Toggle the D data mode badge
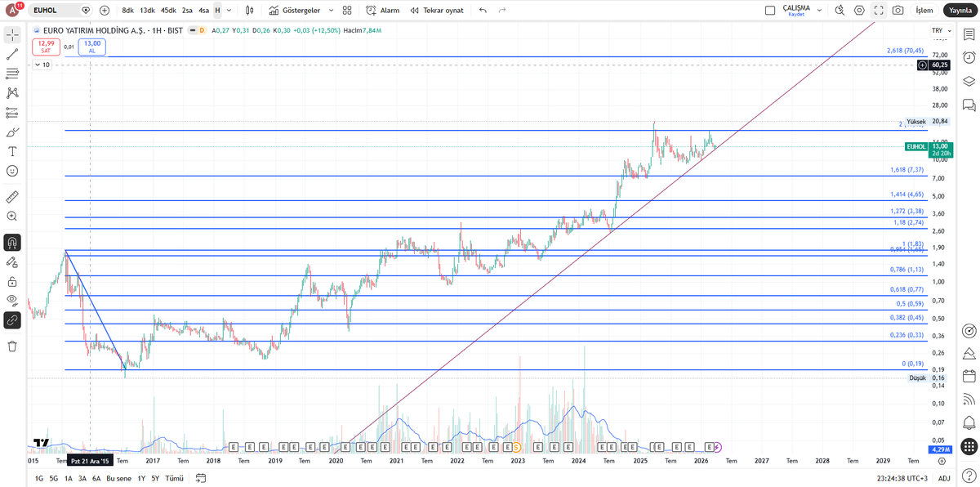This screenshot has height=487, width=980. [201, 30]
